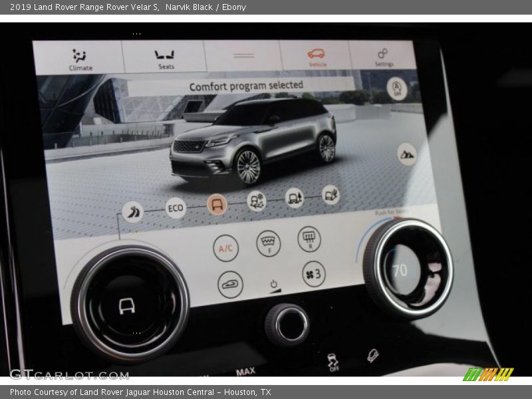
Task: Tap the right temperature dial showing 70
Action: [408, 269]
